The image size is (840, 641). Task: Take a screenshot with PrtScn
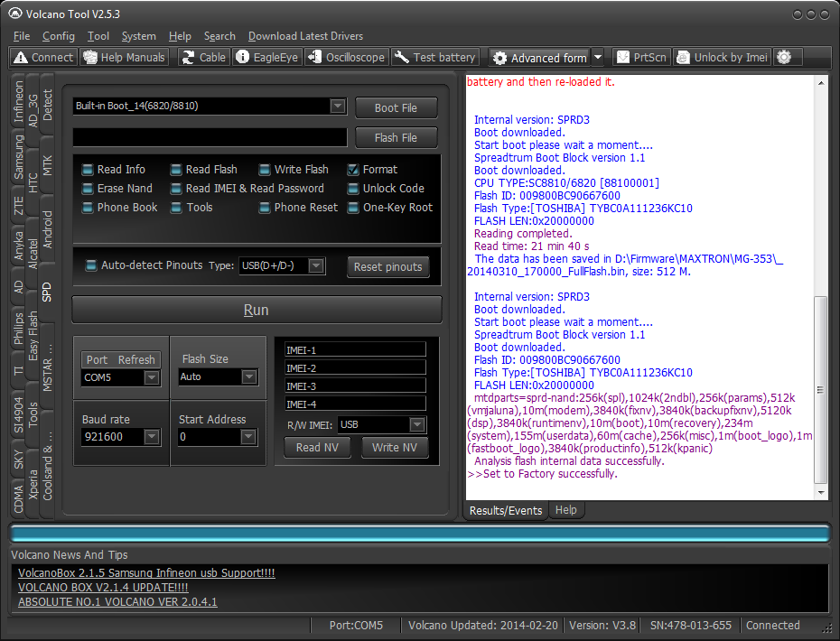642,57
